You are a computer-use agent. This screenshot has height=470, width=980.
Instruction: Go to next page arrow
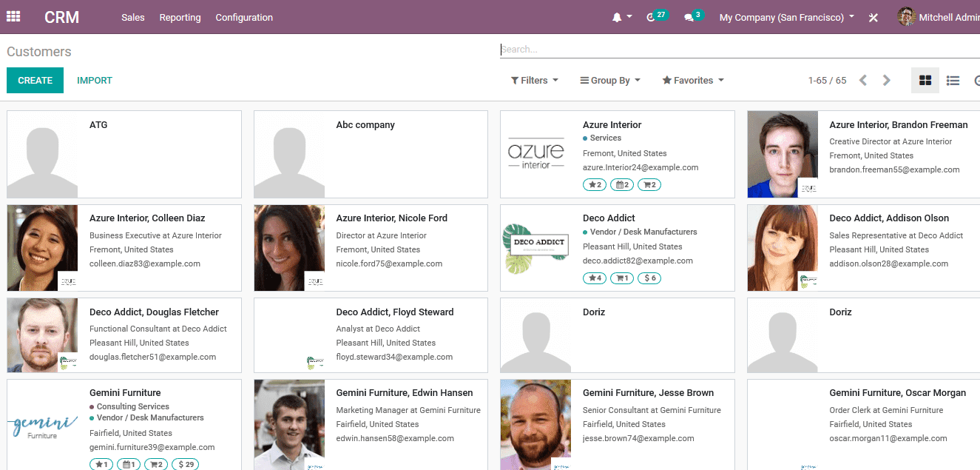[x=886, y=80]
